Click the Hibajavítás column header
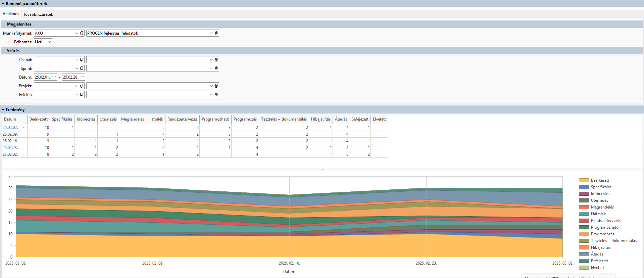The image size is (644, 278). (x=321, y=119)
